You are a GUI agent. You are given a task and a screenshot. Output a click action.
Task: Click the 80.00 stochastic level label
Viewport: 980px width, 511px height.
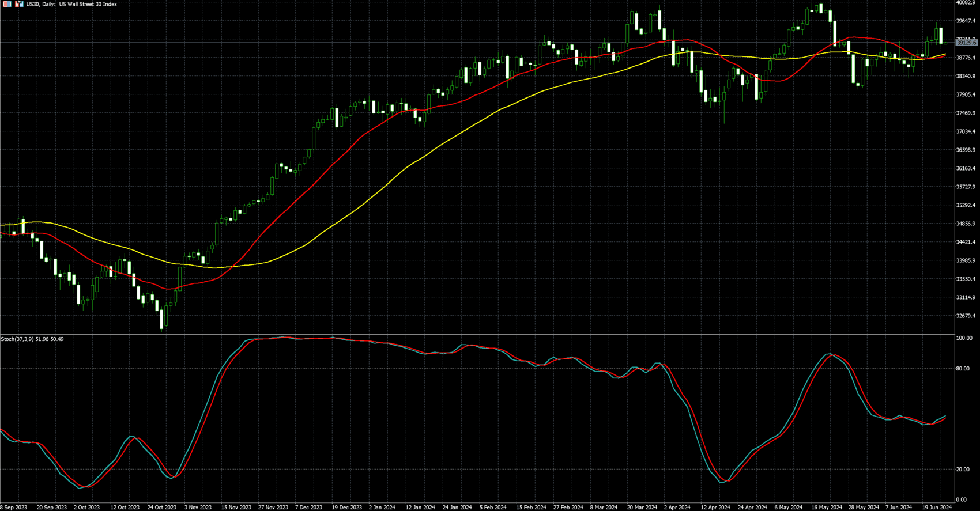tap(962, 369)
